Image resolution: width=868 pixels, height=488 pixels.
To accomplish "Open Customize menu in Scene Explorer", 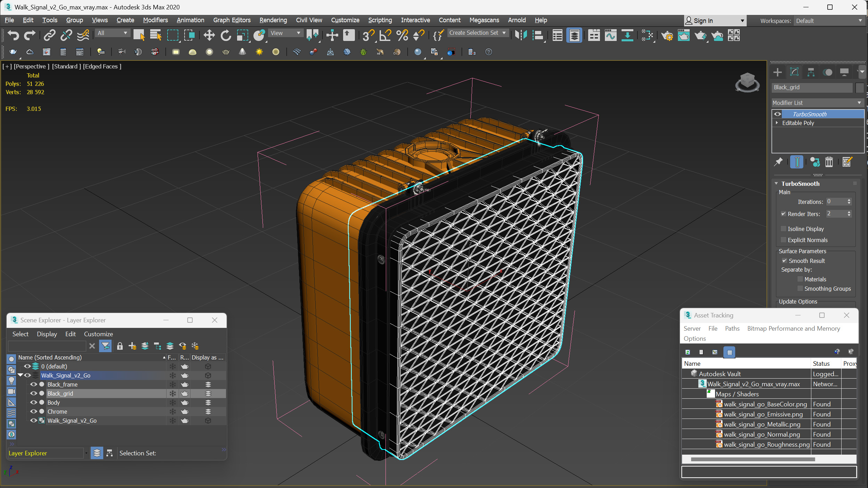I will point(98,334).
